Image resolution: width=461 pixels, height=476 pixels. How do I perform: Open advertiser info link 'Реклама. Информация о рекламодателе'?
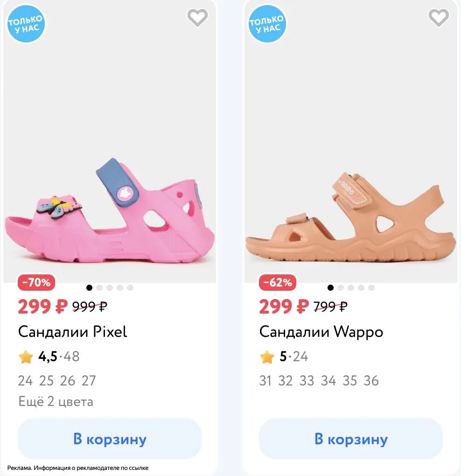78,468
